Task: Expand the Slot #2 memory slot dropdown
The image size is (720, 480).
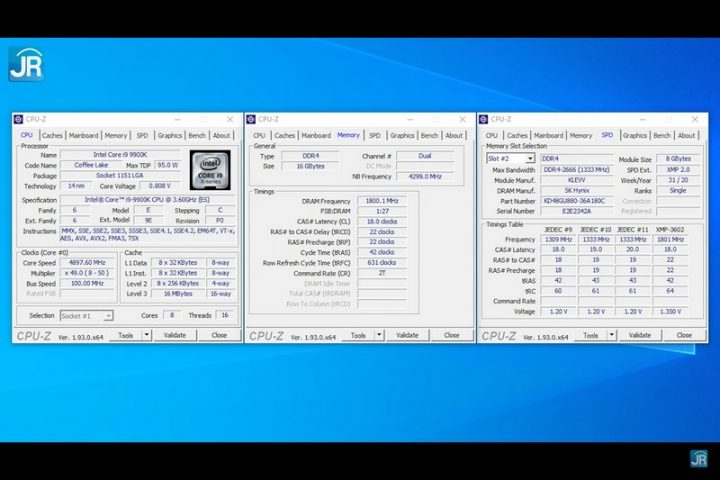Action: point(530,158)
